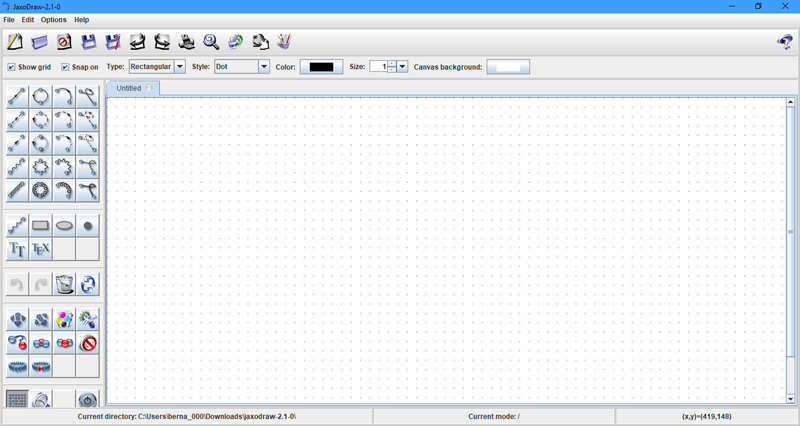Select the photon wavy line tool
Image resolution: width=800 pixels, height=426 pixels.
click(x=17, y=166)
